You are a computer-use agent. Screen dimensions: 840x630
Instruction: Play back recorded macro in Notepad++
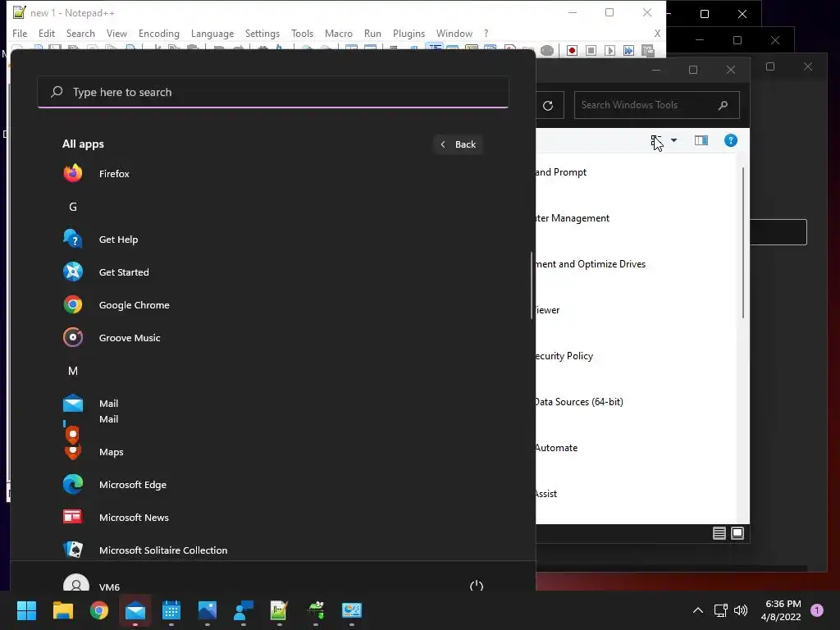coord(609,50)
